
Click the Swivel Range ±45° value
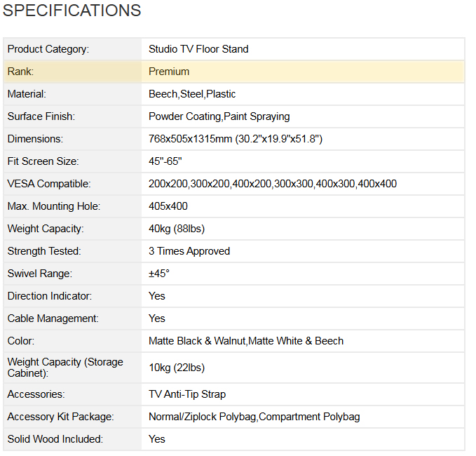click(159, 274)
